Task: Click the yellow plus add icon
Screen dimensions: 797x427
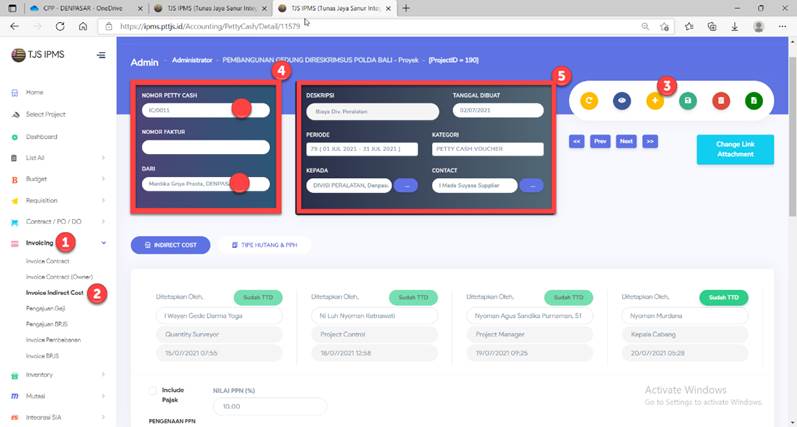Action: 655,102
